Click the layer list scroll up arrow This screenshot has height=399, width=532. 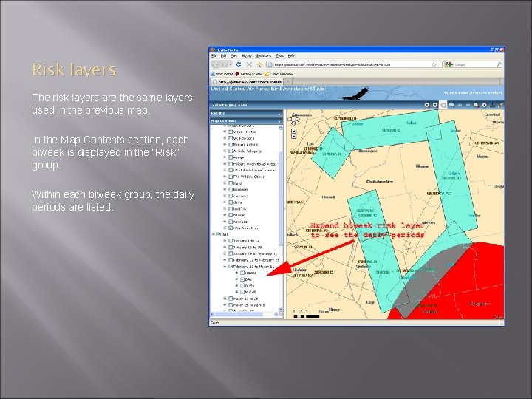click(281, 128)
